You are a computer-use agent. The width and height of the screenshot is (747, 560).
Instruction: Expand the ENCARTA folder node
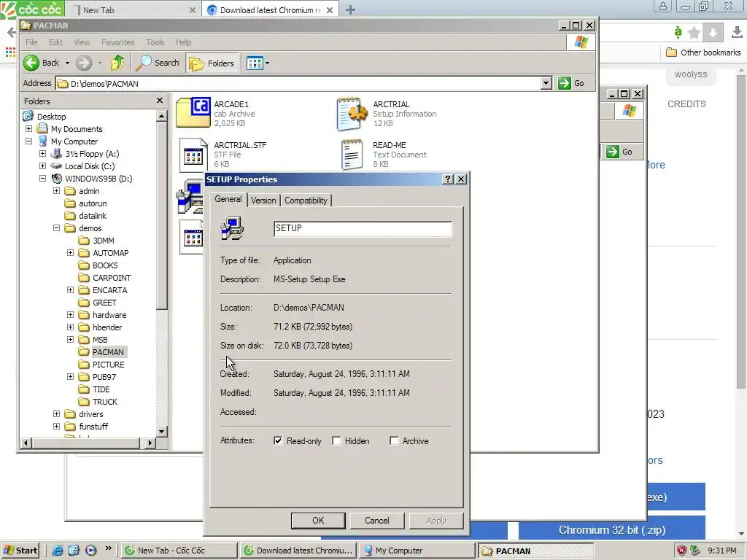click(70, 289)
